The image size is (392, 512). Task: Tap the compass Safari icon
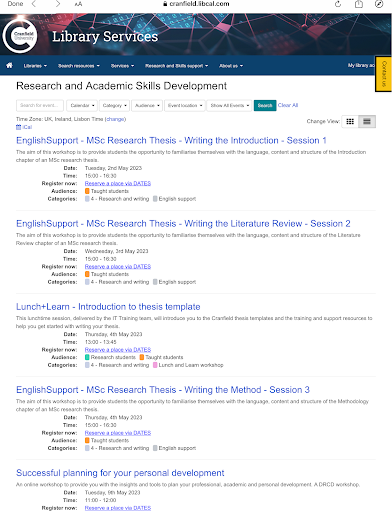(379, 4)
